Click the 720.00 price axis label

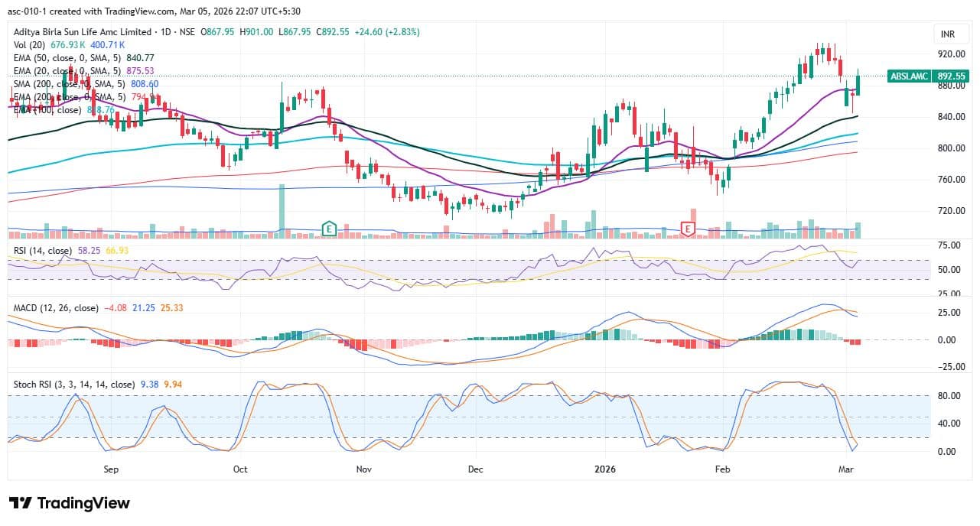(x=952, y=211)
